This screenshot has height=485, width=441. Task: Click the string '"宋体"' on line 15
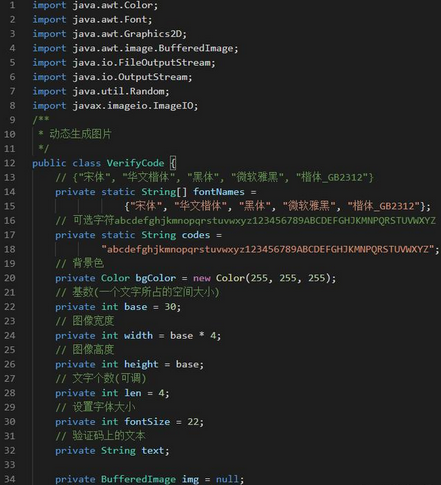click(146, 206)
